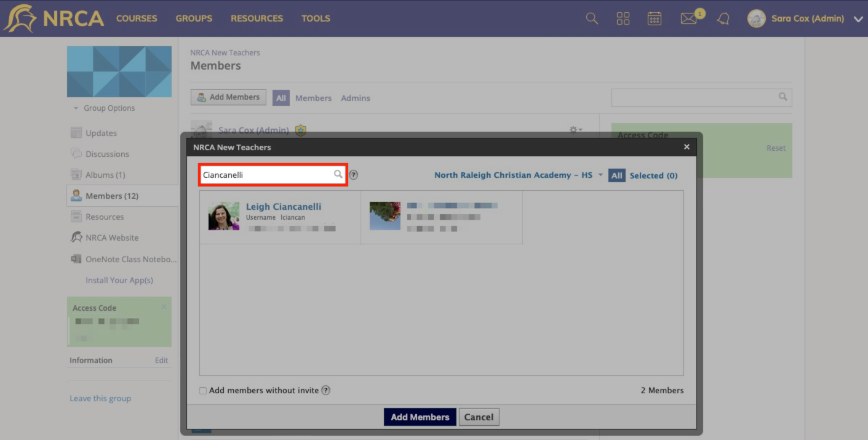Open the header search magnifier icon
Screen dimensions: 868x440
coord(592,18)
